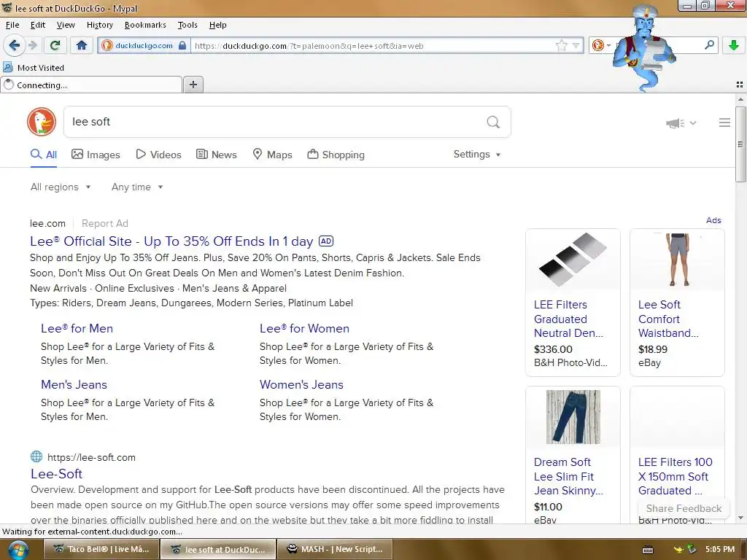
Task: Open the Women's Jeans link
Action: [301, 385]
